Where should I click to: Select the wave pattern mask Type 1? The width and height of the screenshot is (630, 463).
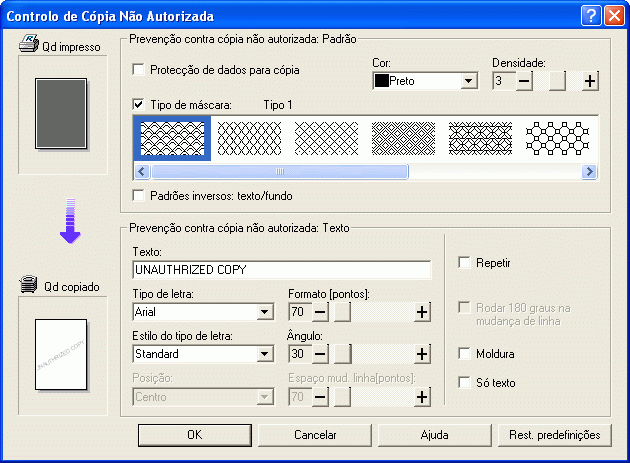[x=172, y=138]
